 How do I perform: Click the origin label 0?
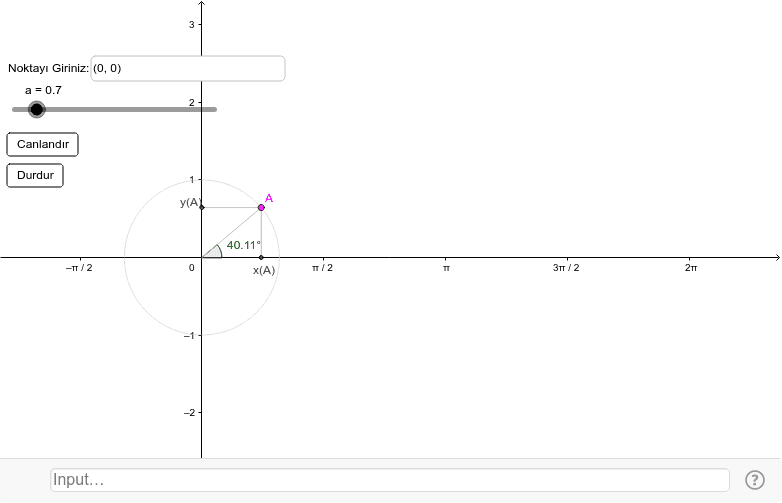[x=192, y=268]
